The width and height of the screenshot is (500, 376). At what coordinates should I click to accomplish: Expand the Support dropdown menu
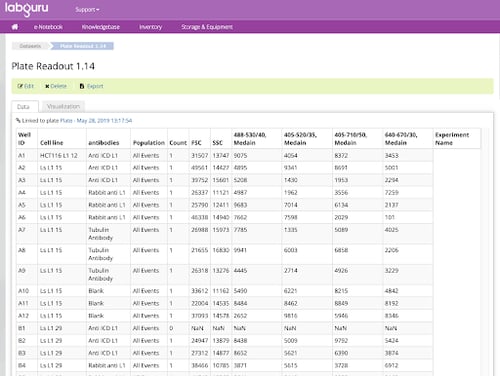[x=87, y=10]
